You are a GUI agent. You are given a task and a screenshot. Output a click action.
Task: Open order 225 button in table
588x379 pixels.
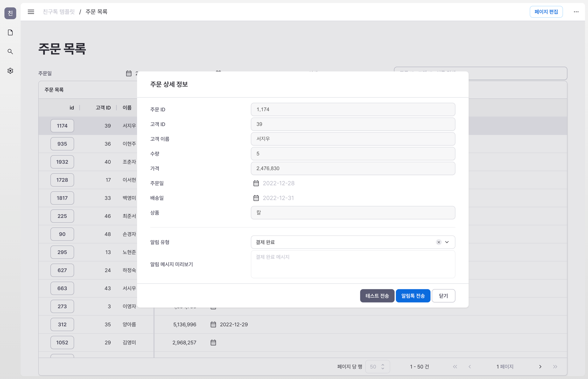(62, 216)
